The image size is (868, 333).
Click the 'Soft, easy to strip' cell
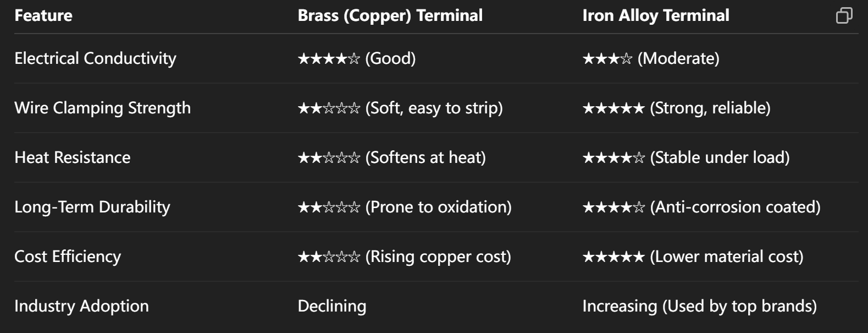pyautogui.click(x=400, y=108)
